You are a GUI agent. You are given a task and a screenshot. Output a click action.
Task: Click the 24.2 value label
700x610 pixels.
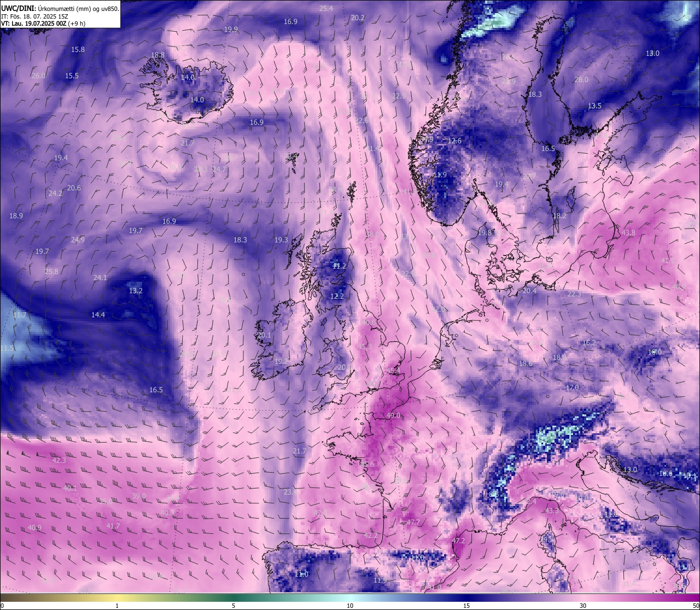tap(55, 193)
